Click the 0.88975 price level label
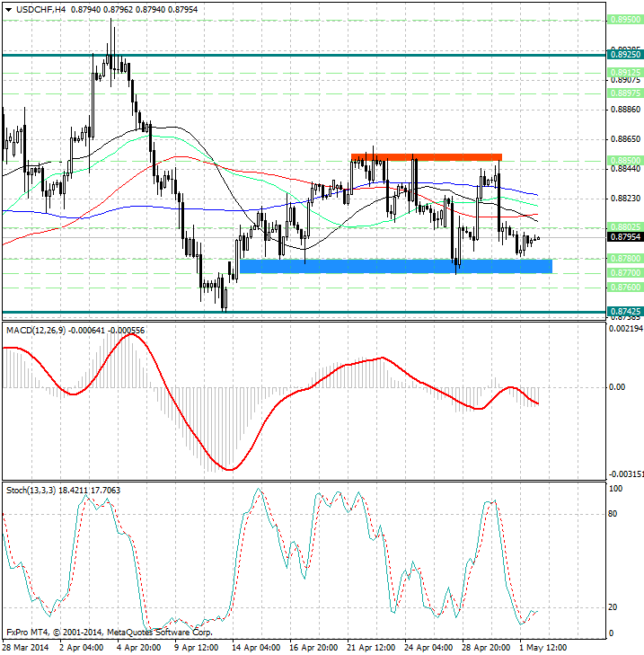 point(625,93)
